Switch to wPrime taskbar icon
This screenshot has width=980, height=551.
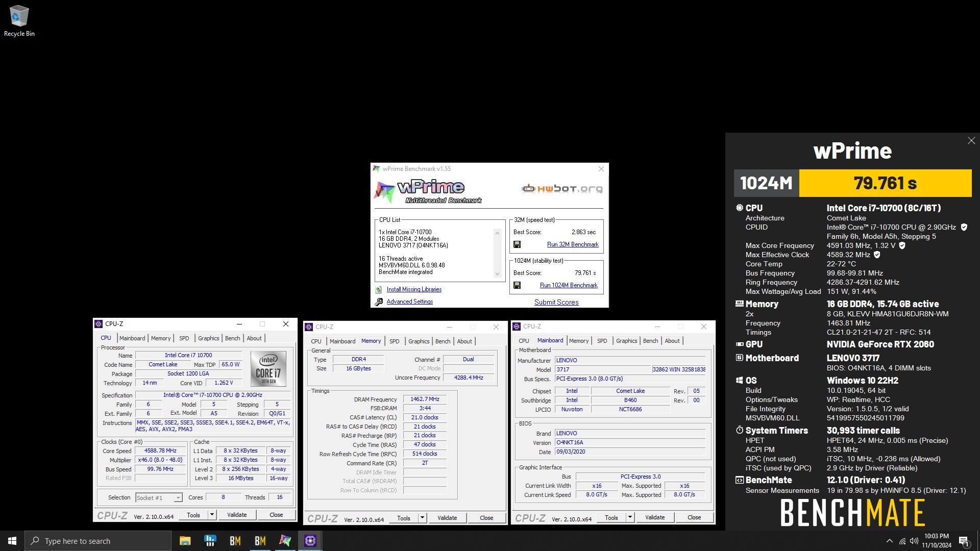coord(285,541)
